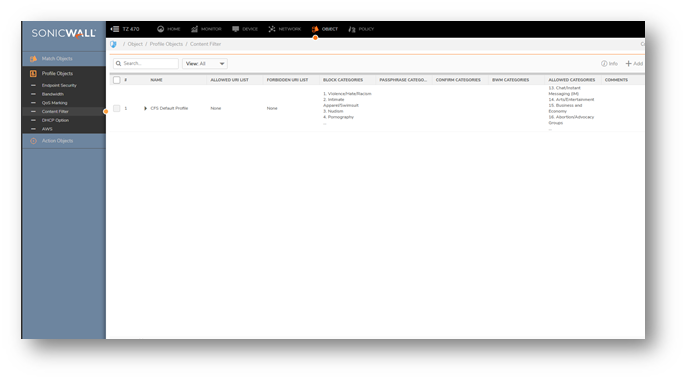
Task: Click the Add button
Action: (634, 64)
